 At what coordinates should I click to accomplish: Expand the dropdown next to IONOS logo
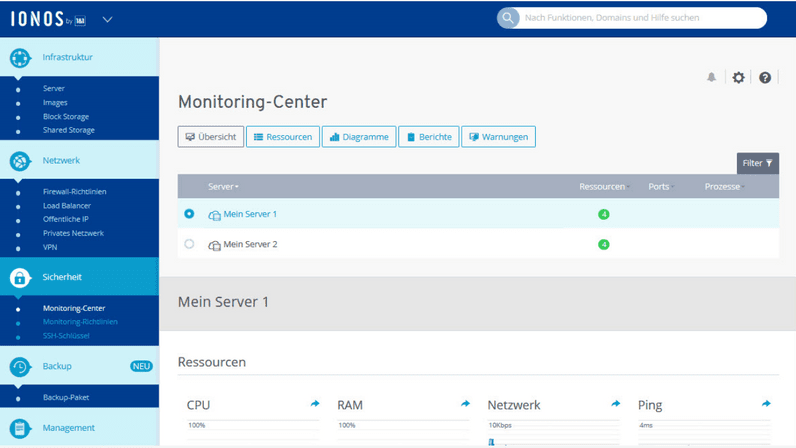pyautogui.click(x=107, y=19)
